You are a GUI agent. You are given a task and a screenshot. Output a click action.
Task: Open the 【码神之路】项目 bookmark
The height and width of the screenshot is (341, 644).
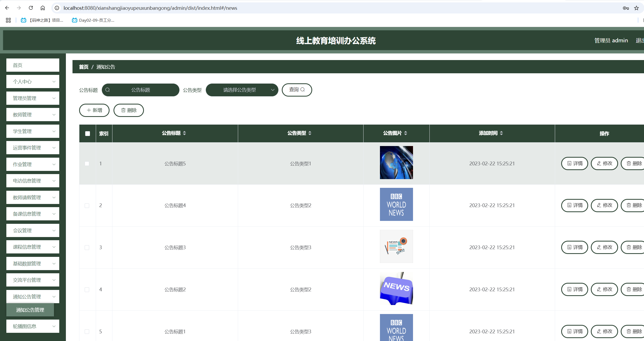tap(42, 20)
